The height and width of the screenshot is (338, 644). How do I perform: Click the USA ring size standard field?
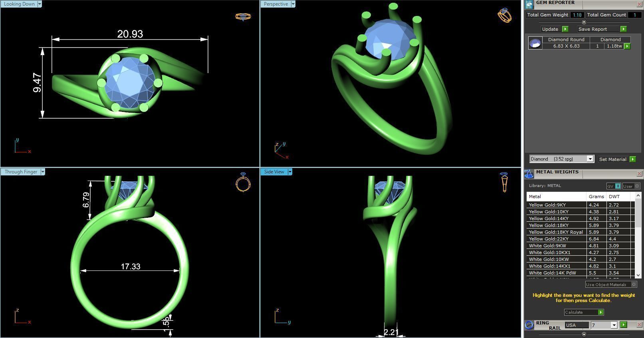[577, 325]
